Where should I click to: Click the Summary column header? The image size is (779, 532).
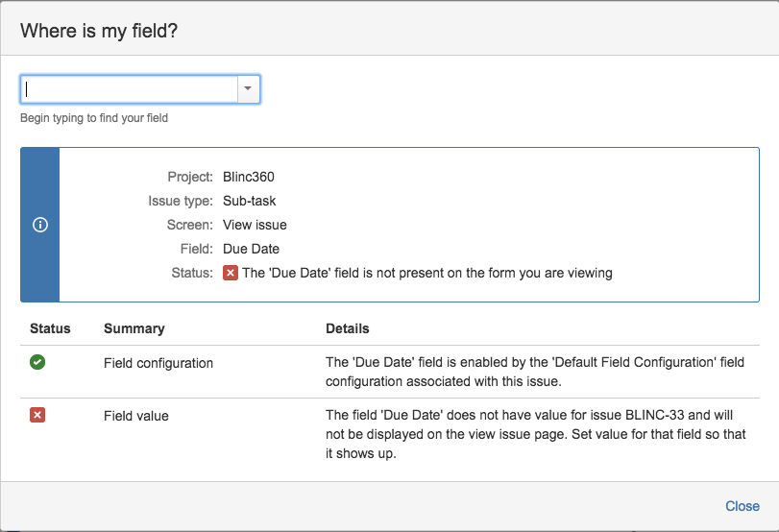point(134,328)
